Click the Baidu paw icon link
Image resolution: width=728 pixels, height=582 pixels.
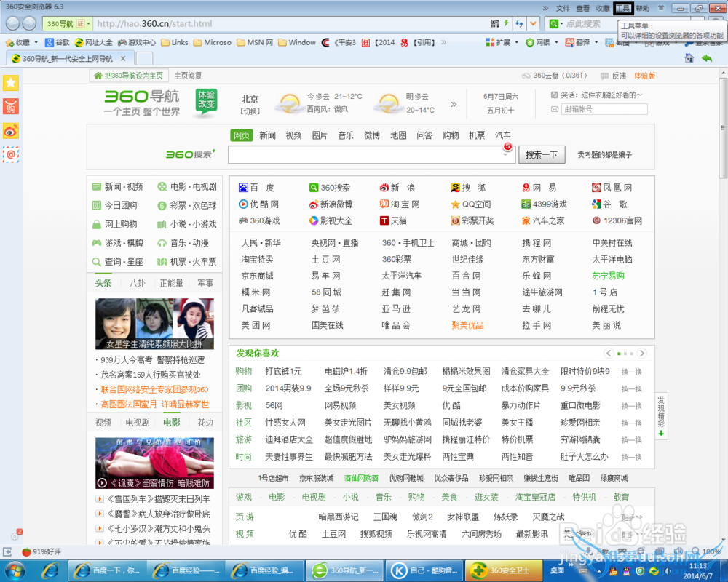pos(243,188)
